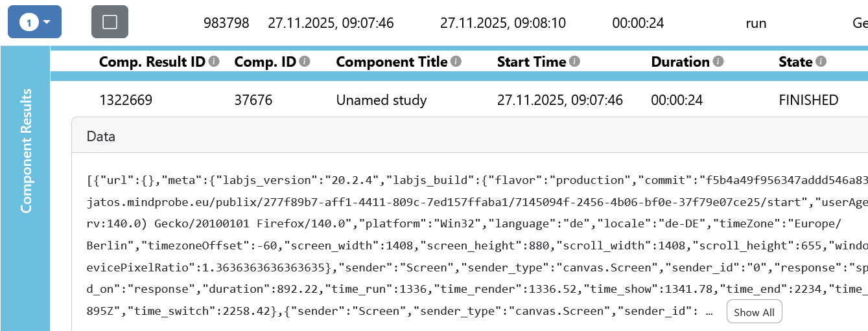Viewport: 868px width, 331px height.
Task: Click the State column header text
Action: 795,62
